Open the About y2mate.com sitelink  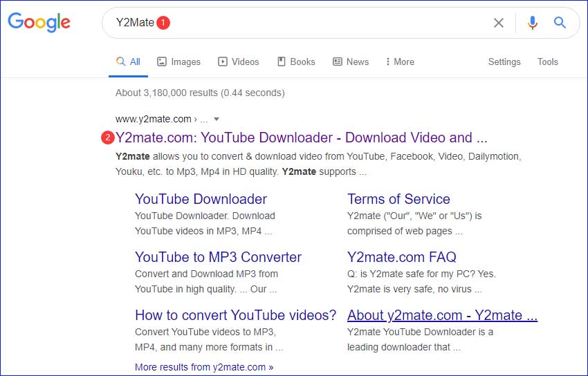tap(443, 315)
